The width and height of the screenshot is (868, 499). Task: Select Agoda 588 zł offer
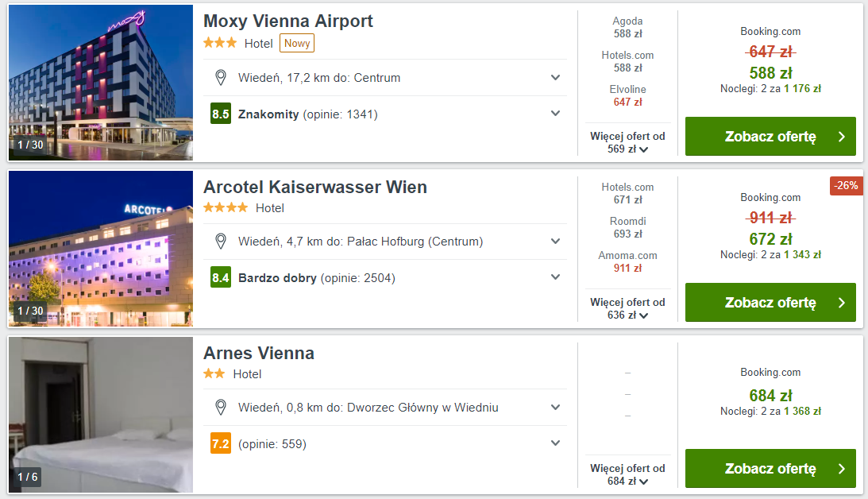click(x=627, y=28)
